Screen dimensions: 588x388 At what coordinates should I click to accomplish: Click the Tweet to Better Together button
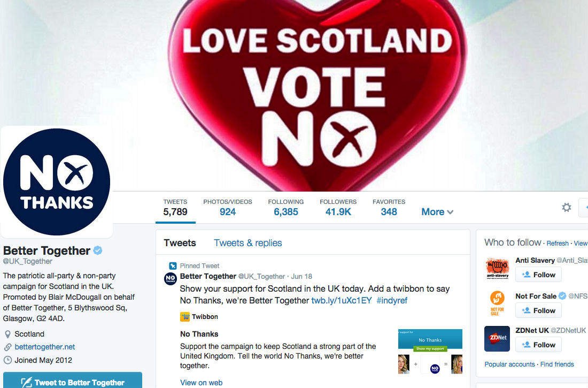pyautogui.click(x=73, y=380)
